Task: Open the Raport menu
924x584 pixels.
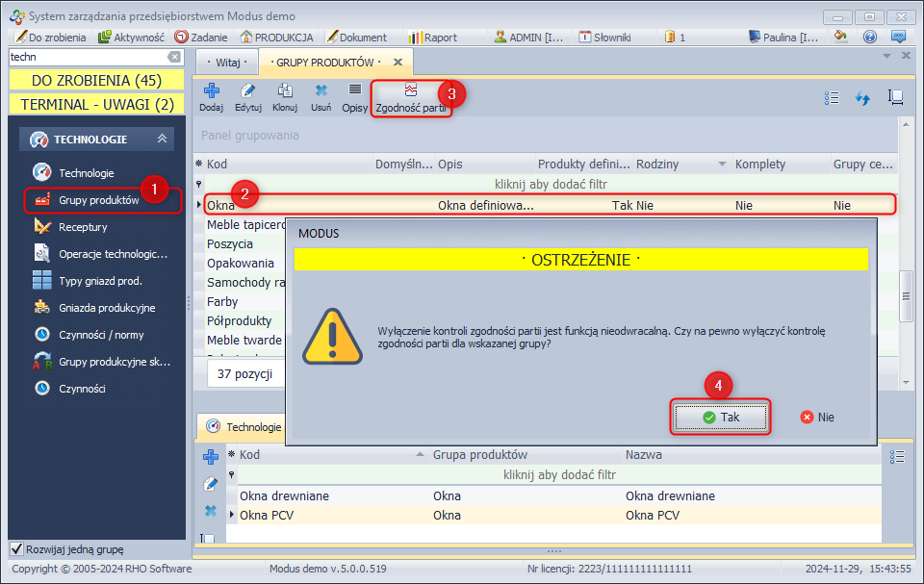Action: (432, 38)
